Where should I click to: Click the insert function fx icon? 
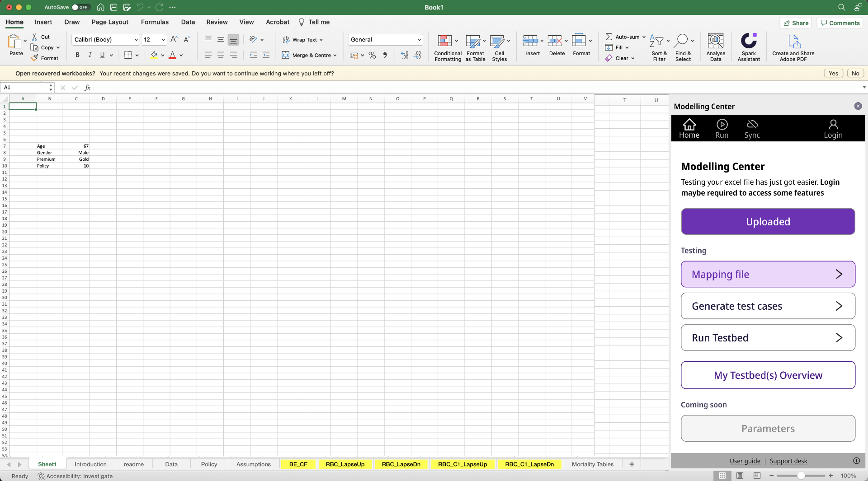click(87, 88)
